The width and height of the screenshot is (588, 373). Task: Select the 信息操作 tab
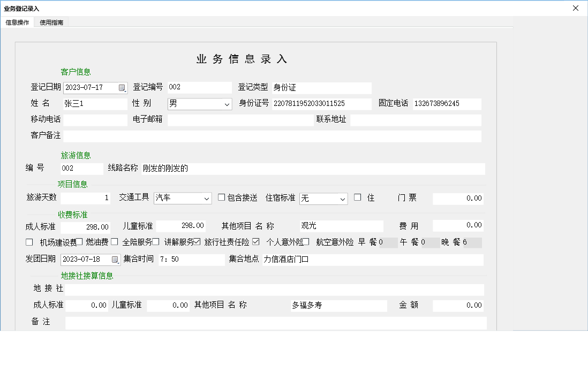pyautogui.click(x=19, y=22)
